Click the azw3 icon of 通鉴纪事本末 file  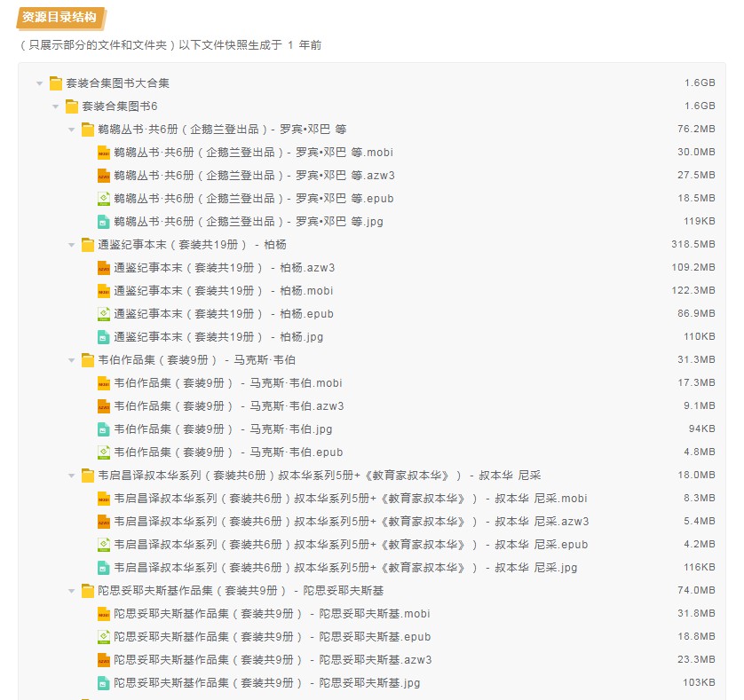104,268
